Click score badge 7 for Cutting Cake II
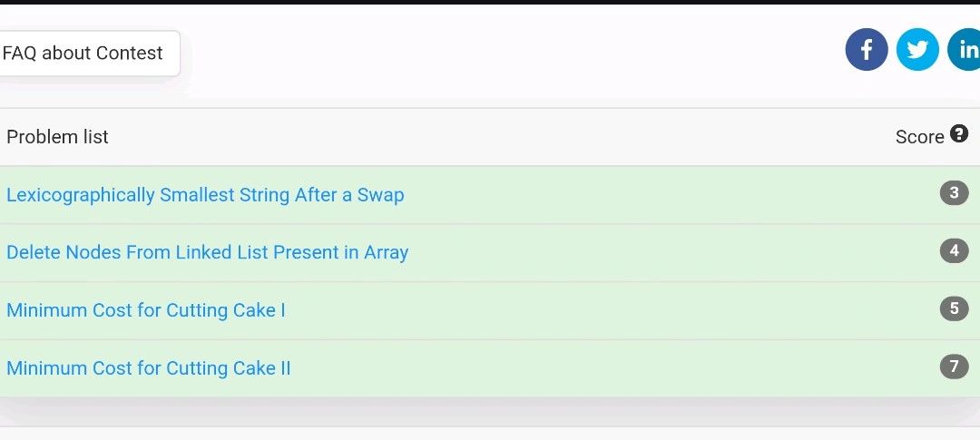This screenshot has height=440, width=980. (x=954, y=367)
